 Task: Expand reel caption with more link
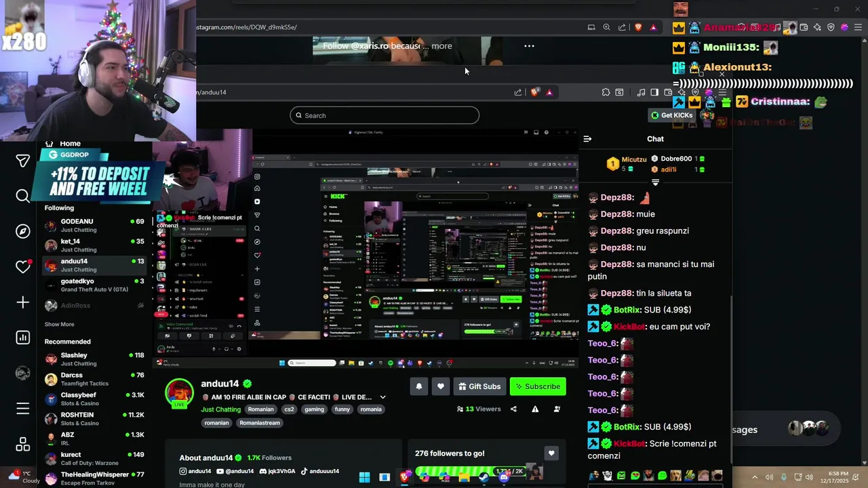[441, 46]
